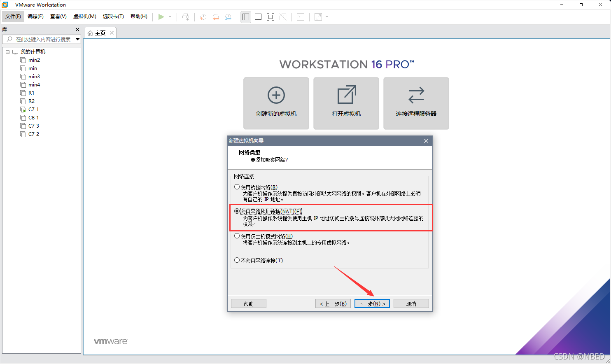Screen dimensions: 611x364
Task: Go back with the 上一步(B) button
Action: click(333, 304)
